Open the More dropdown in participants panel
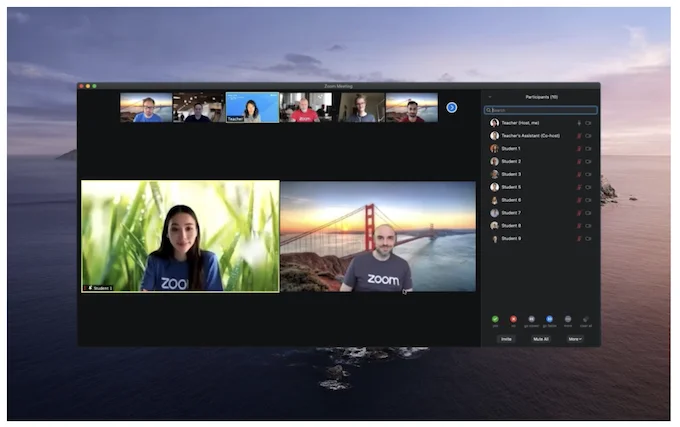 (575, 339)
